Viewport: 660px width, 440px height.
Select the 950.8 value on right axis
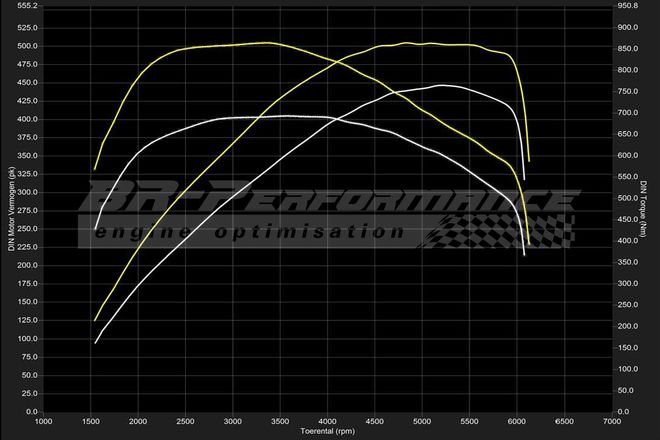click(629, 6)
